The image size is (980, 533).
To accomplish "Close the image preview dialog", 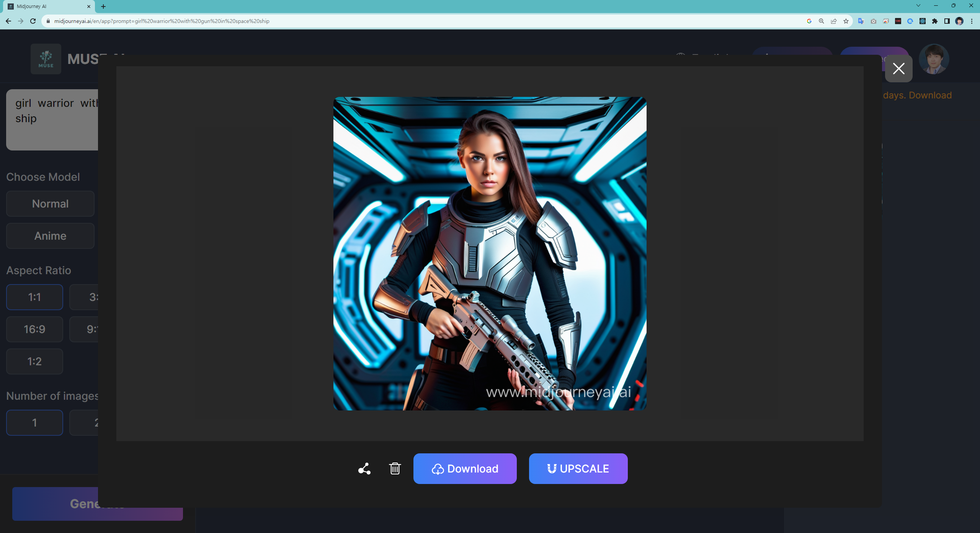I will pos(898,69).
